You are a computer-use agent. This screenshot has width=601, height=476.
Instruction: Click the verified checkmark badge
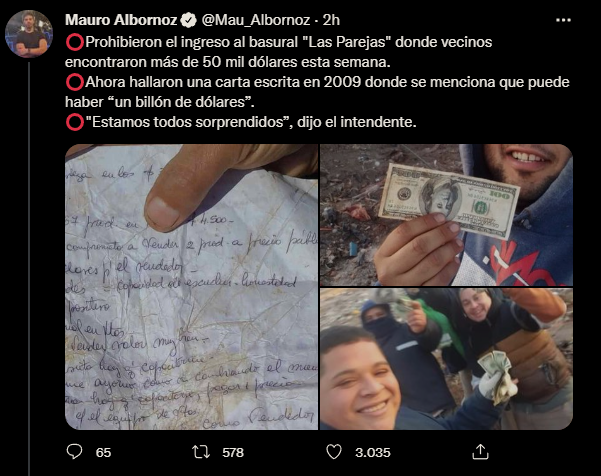[188, 20]
